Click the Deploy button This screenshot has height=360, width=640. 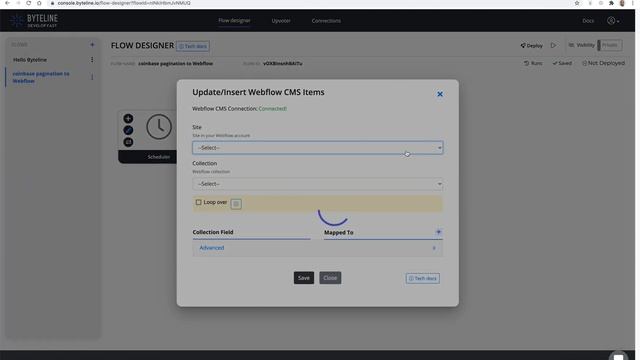tap(531, 45)
